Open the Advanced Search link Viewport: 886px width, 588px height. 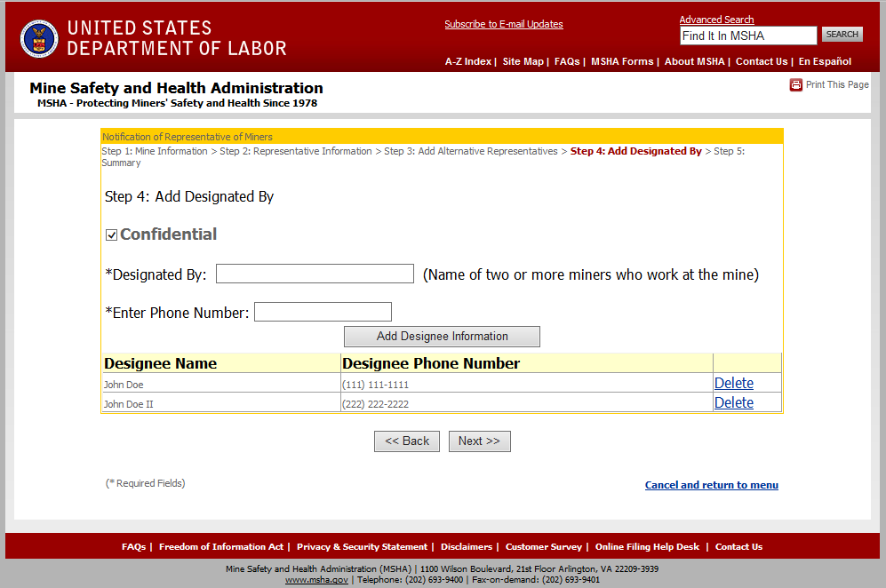pyautogui.click(x=716, y=20)
